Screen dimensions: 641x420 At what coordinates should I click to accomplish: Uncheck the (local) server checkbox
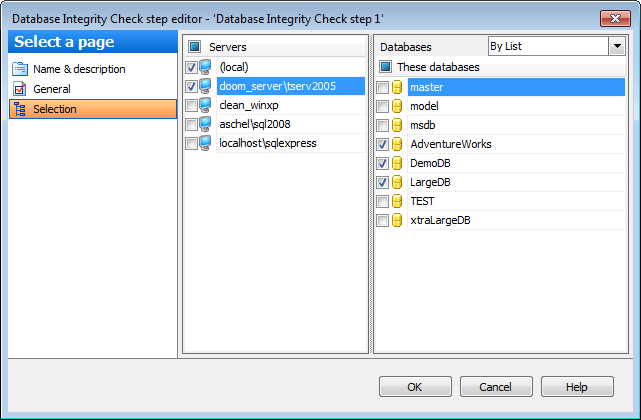click(x=191, y=67)
